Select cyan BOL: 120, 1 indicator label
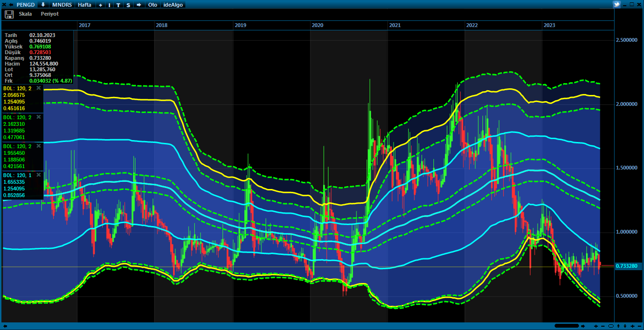The width and height of the screenshot is (644, 330). [x=18, y=175]
